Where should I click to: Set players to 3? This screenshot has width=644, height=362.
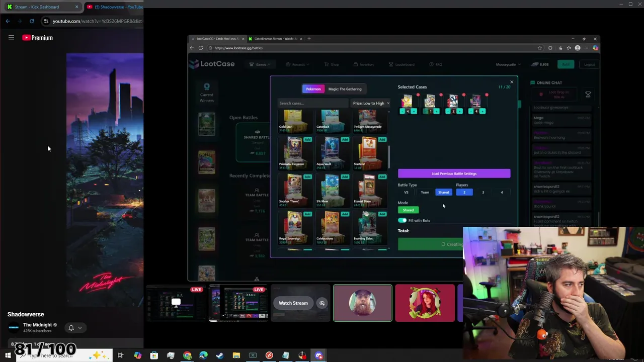point(483,192)
